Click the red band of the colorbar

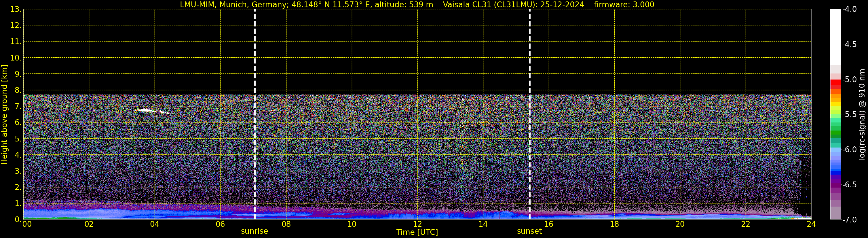tap(835, 82)
